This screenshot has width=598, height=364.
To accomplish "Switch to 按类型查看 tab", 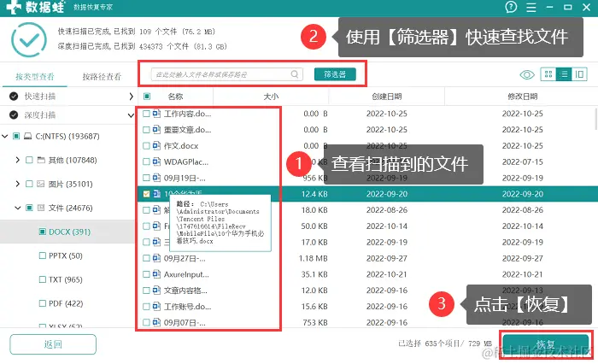I will pyautogui.click(x=35, y=77).
